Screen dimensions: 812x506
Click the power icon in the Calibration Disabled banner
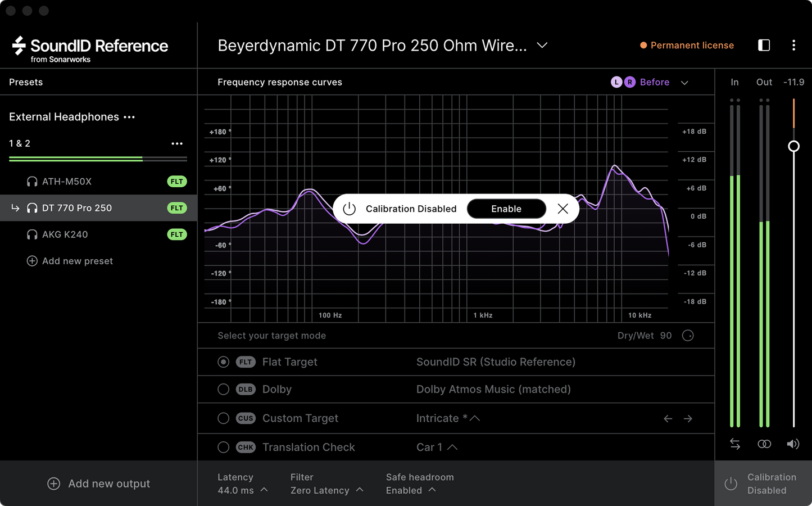[350, 209]
